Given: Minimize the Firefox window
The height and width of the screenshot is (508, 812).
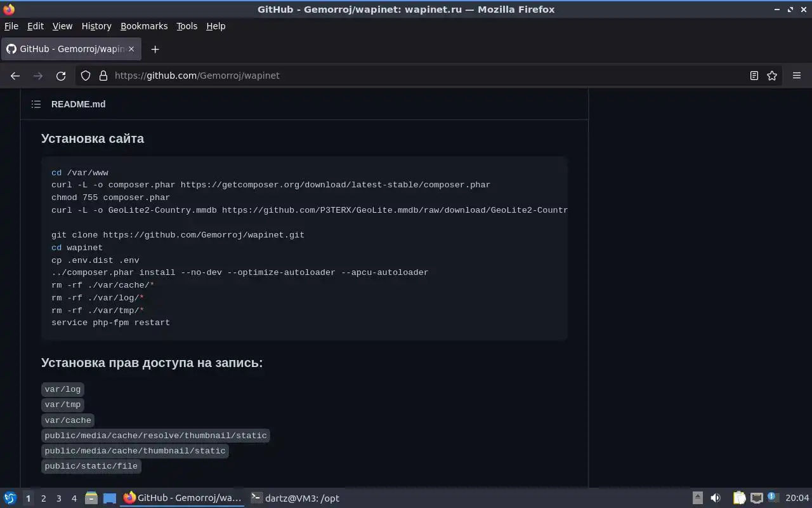Looking at the screenshot, I should coord(778,10).
